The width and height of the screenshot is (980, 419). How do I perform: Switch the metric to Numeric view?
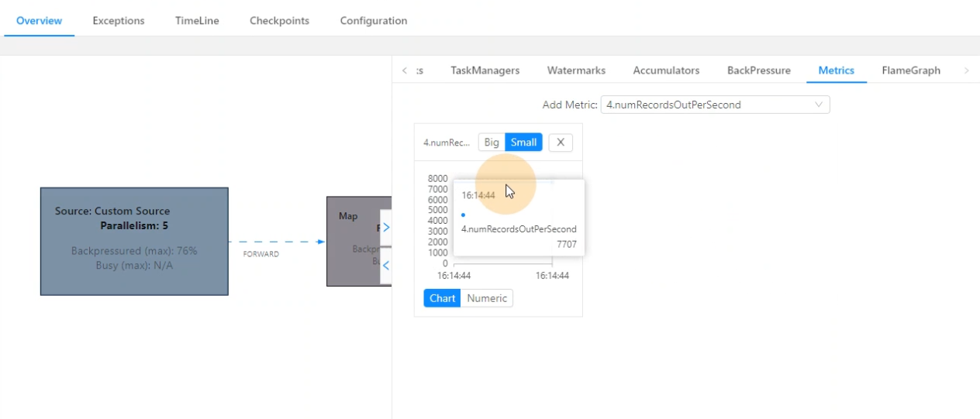tap(487, 298)
